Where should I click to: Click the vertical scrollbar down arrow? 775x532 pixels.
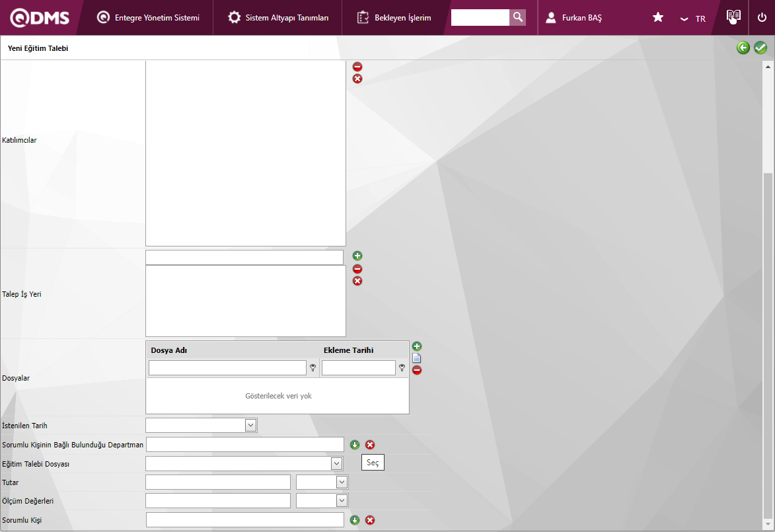768,523
